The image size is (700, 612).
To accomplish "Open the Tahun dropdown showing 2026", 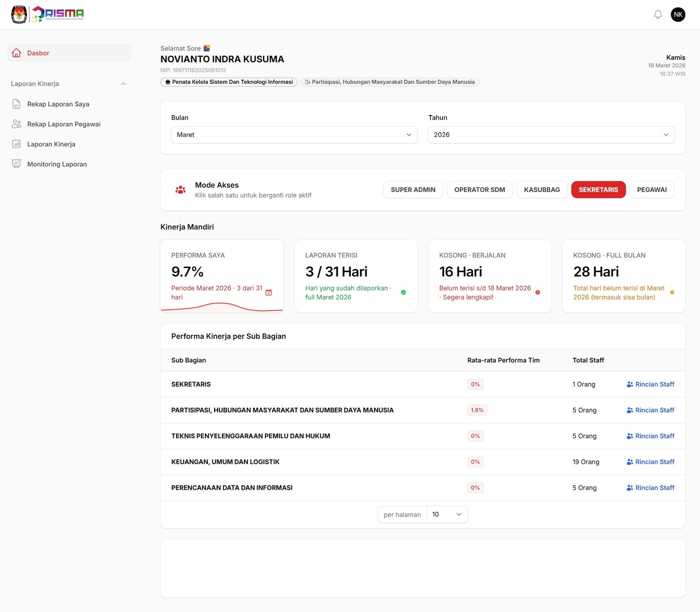I will [x=551, y=135].
